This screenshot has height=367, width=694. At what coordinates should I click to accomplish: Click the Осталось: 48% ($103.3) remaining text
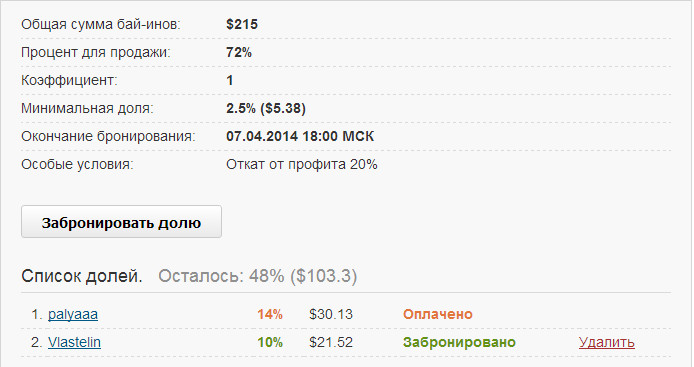258,276
